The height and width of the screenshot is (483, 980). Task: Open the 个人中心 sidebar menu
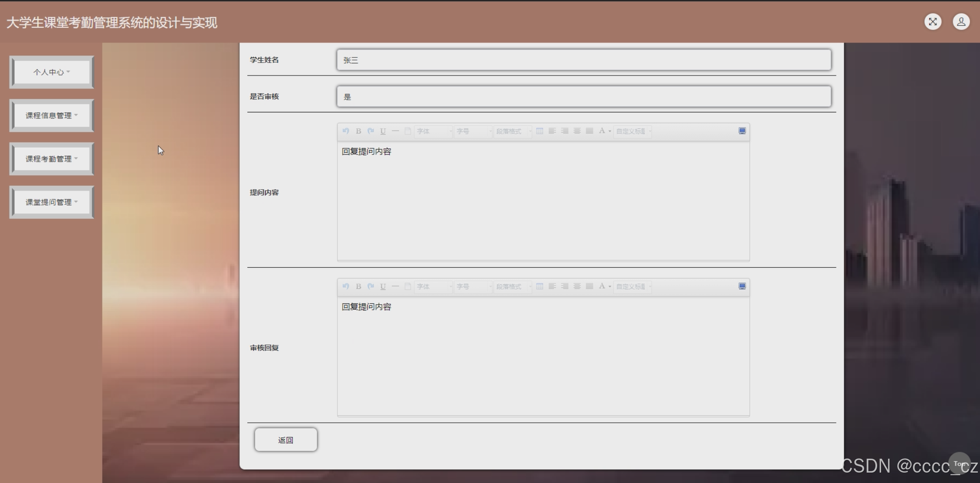click(52, 72)
